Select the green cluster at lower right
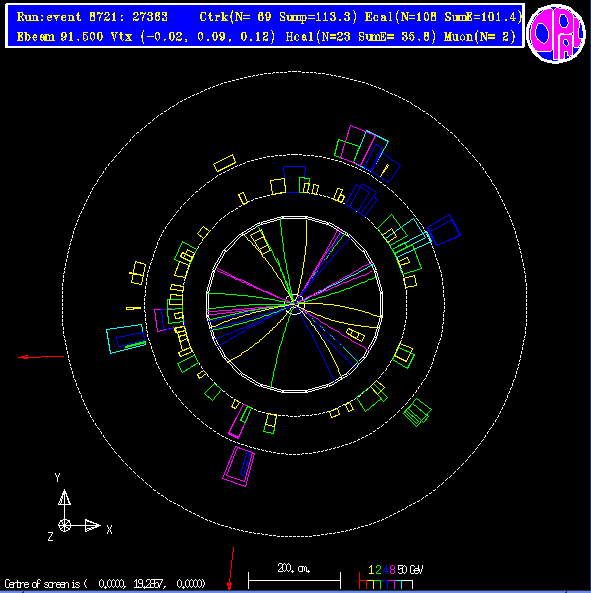The width and height of the screenshot is (591, 593). 417,413
